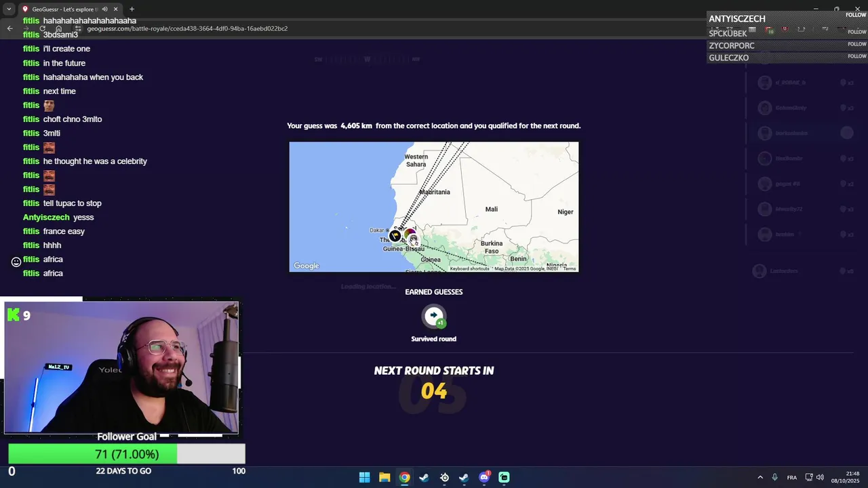The width and height of the screenshot is (868, 488).
Task: Open the volume tray icon
Action: 820,477
